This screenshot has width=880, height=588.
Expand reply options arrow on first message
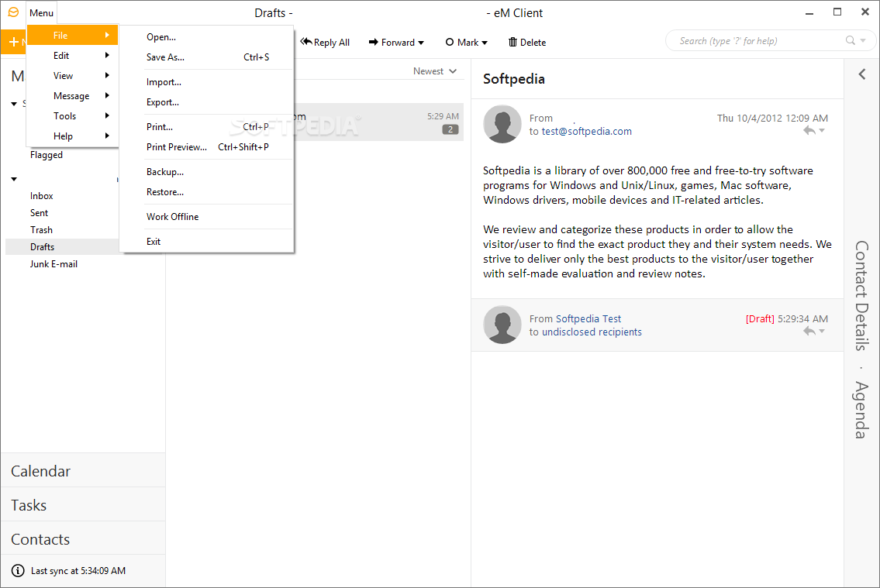coord(822,131)
